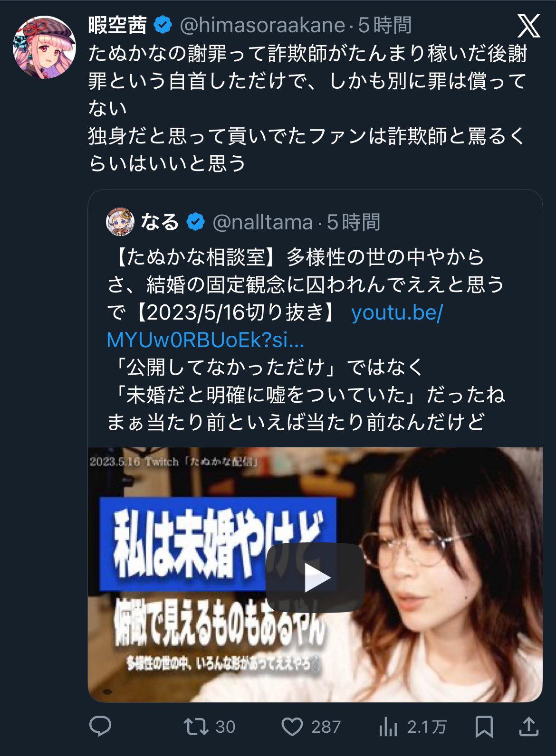Screen dimensions: 556x756
Task: Click 暇空茜's verified badge
Action: pos(163,25)
